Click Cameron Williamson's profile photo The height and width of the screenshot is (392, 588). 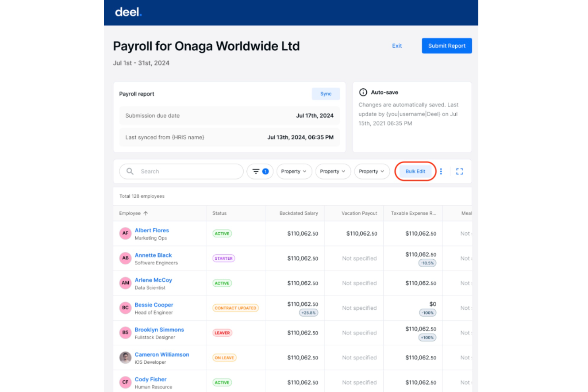(x=126, y=357)
